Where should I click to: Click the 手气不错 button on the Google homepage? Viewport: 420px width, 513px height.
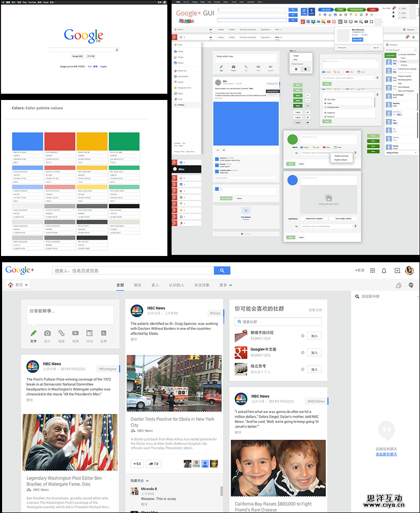pos(90,57)
